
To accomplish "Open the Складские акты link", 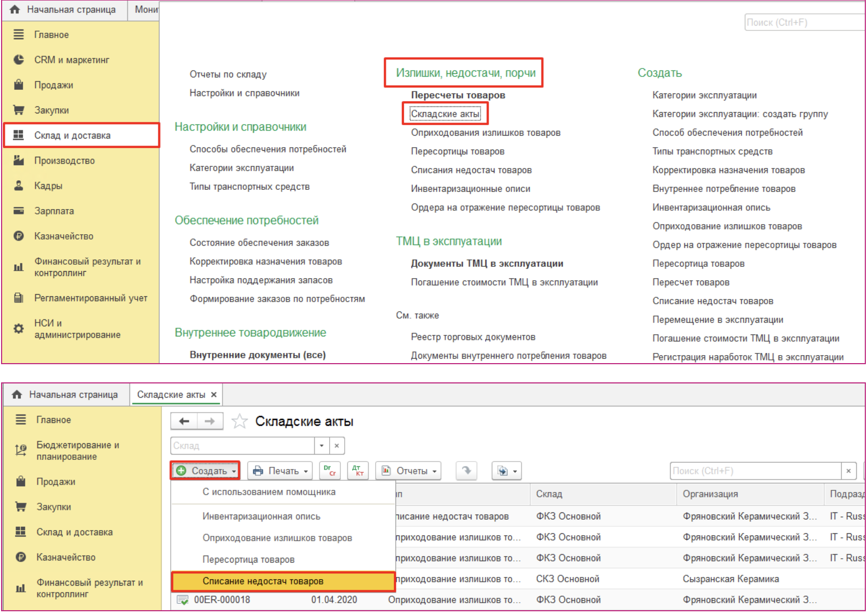I will 445,114.
